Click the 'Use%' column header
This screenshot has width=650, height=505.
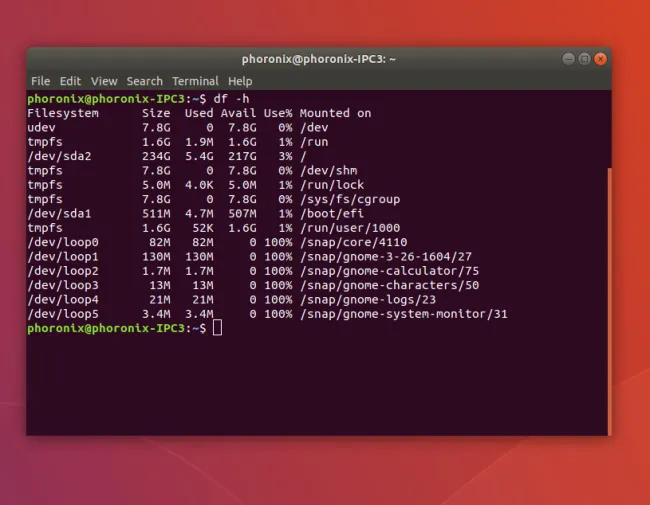(x=278, y=113)
